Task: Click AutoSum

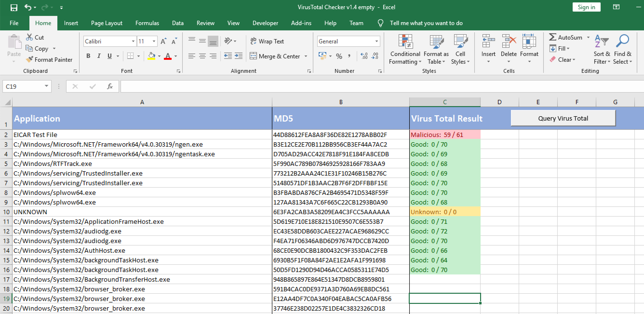Action: [x=565, y=37]
